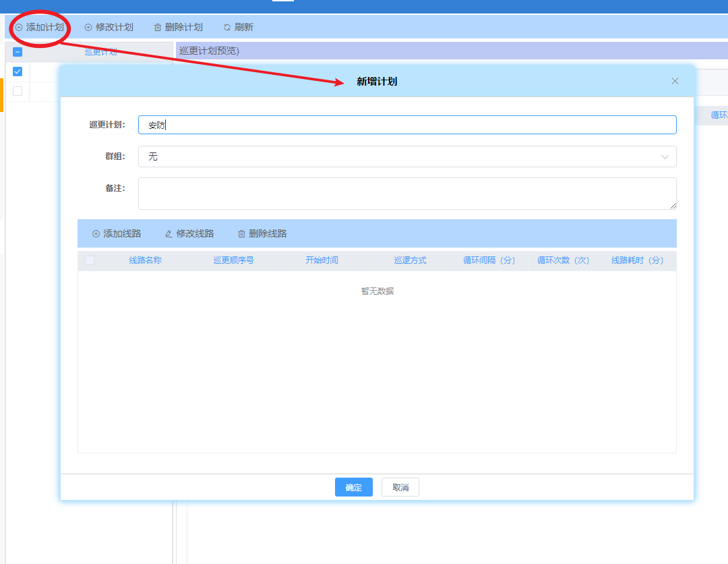728x564 pixels.
Task: Toggle the header checkbox of left plan list
Action: (x=18, y=52)
